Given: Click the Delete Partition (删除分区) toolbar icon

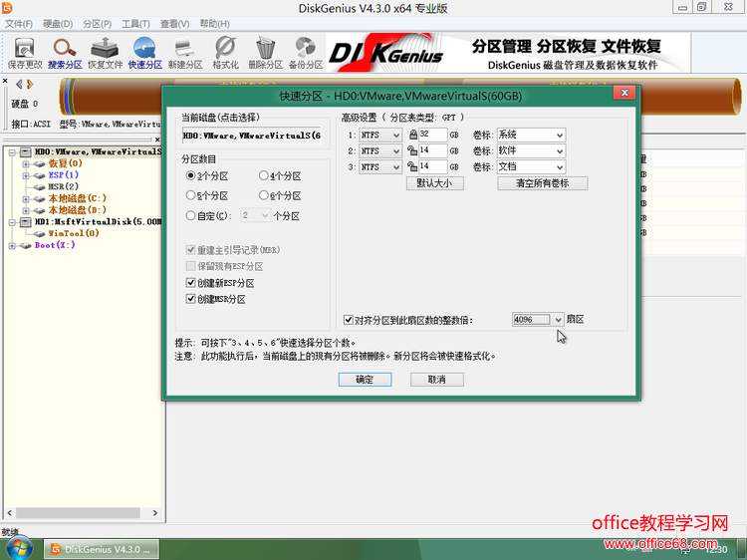Looking at the screenshot, I should click(265, 53).
